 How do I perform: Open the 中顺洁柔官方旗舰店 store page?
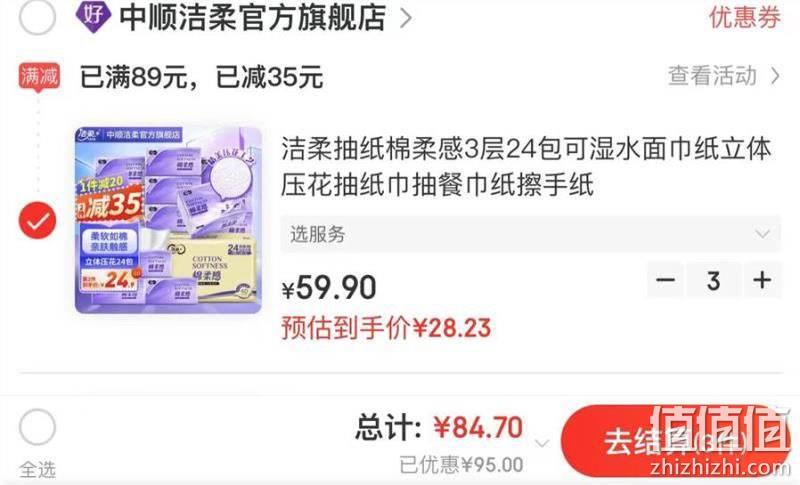(x=253, y=17)
